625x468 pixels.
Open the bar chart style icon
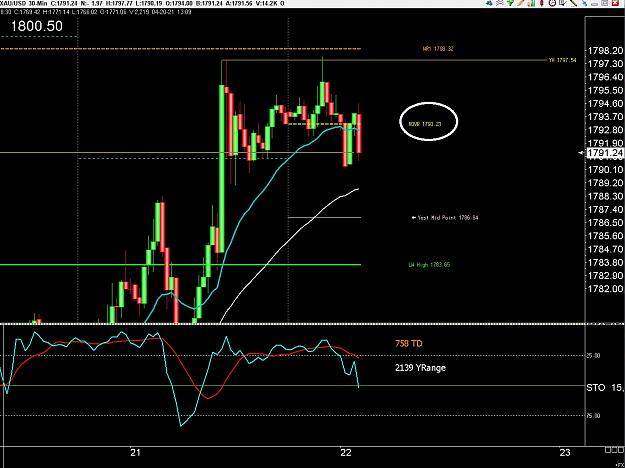(531, 3)
